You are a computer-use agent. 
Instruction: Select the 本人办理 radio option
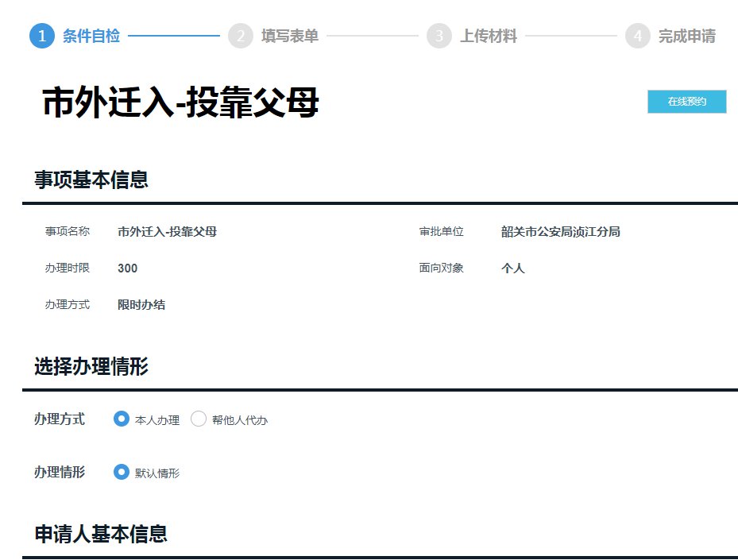pos(122,419)
